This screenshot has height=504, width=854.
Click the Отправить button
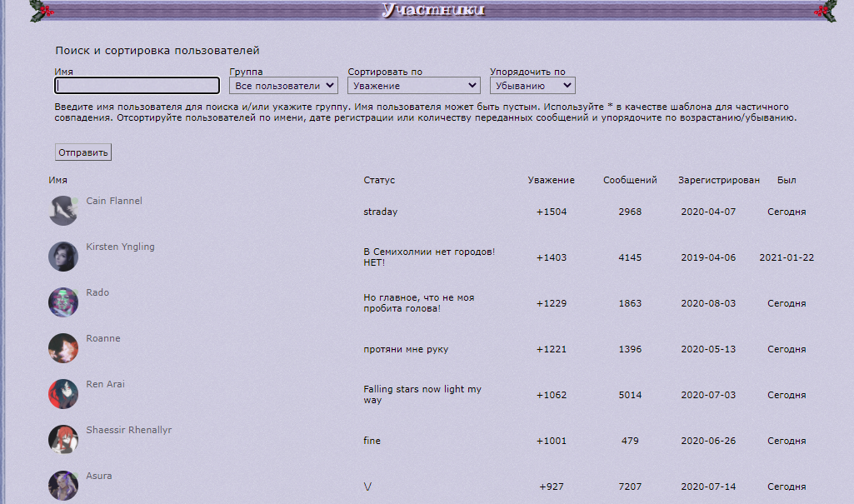coord(83,152)
